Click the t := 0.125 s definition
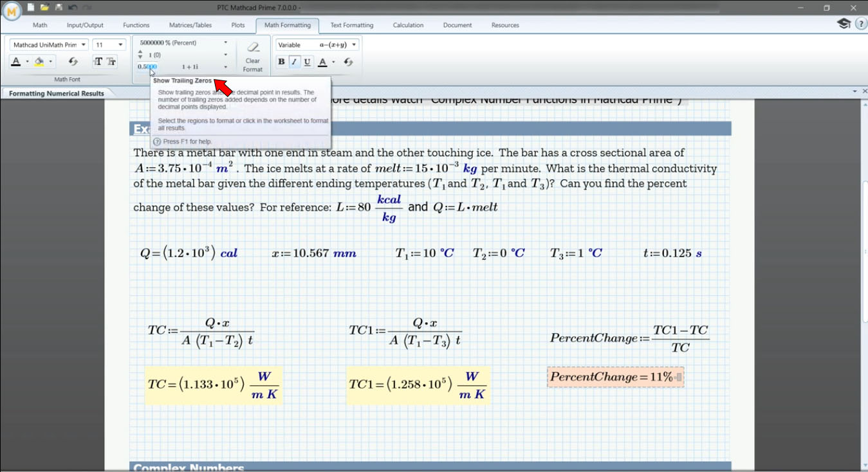Image resolution: width=868 pixels, height=472 pixels. pyautogui.click(x=673, y=253)
